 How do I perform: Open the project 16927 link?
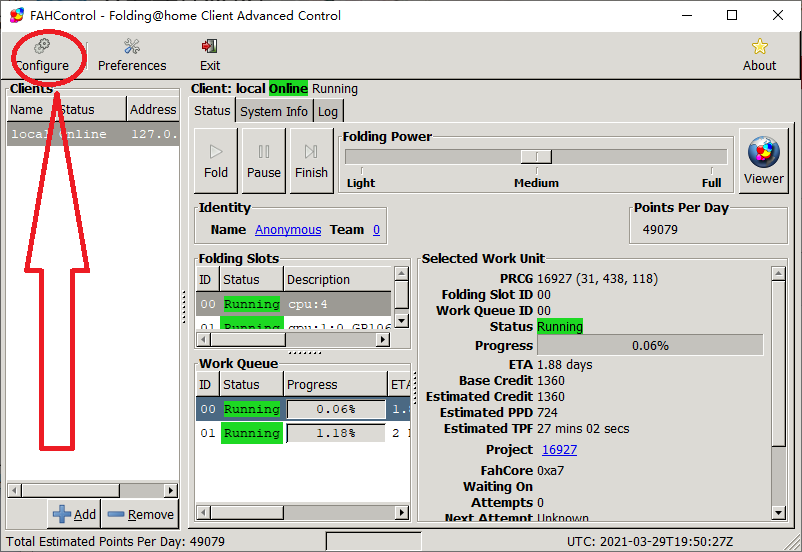[559, 450]
